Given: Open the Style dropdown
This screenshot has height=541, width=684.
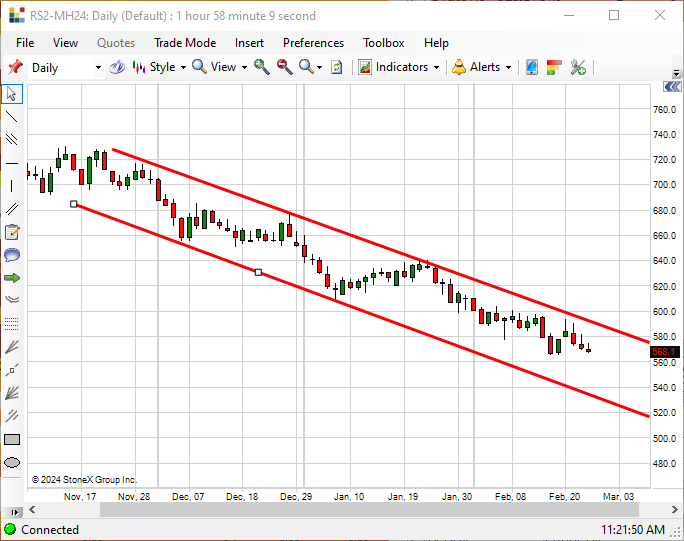Looking at the screenshot, I should pos(159,67).
